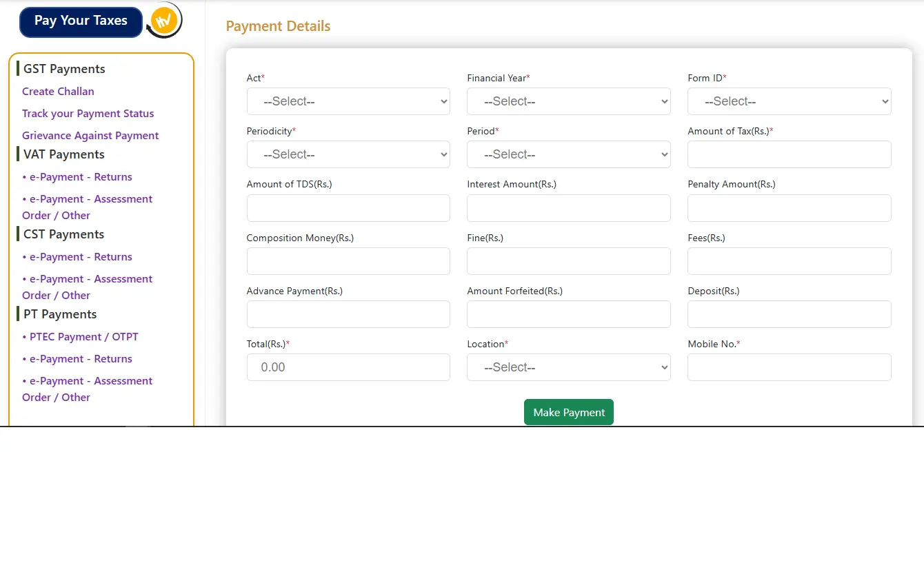Open Grievance Against Payment

[90, 135]
